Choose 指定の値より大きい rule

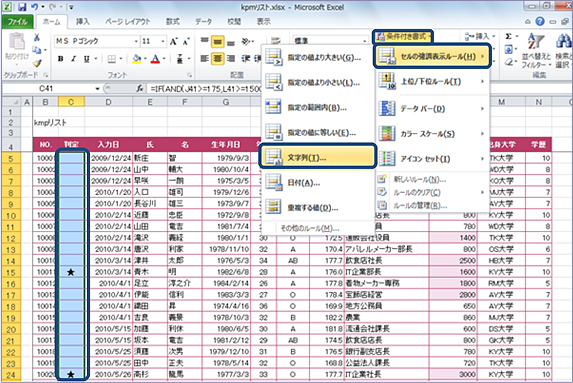(x=317, y=58)
